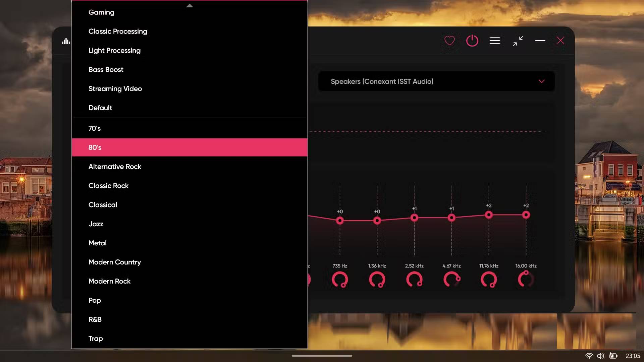Choose the Jazz preset
The image size is (644, 362).
coord(96,224)
